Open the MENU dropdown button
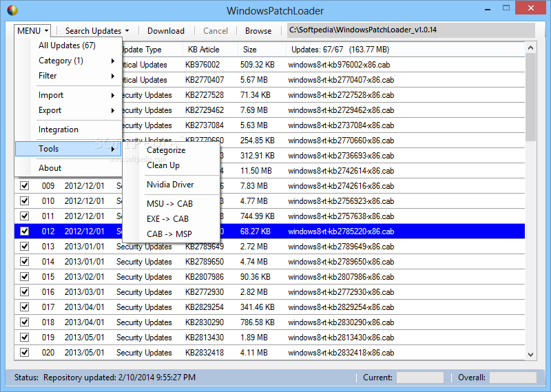 click(x=32, y=31)
